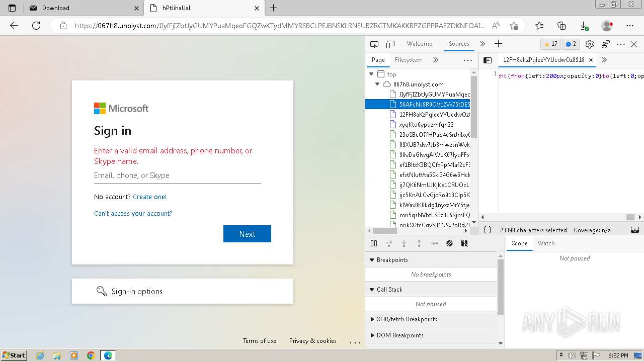
Task: Show more DevTools tabs chevron next to Sources
Action: [482, 44]
